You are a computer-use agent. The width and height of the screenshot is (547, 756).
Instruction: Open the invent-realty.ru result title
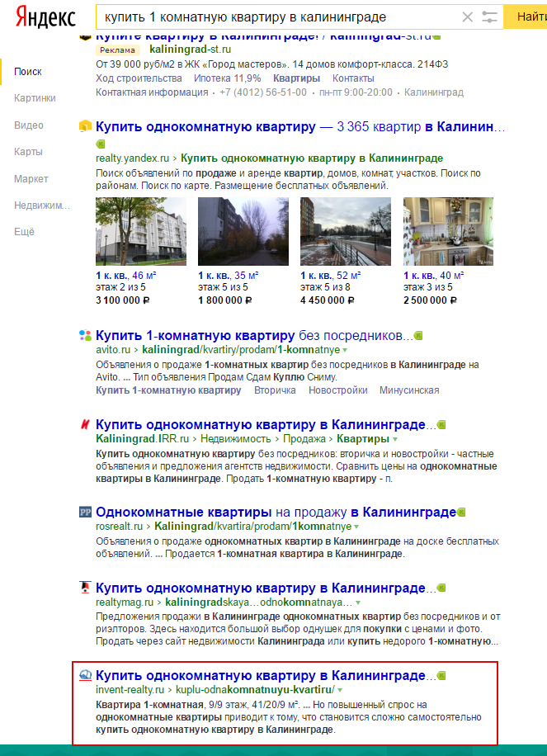[266, 675]
